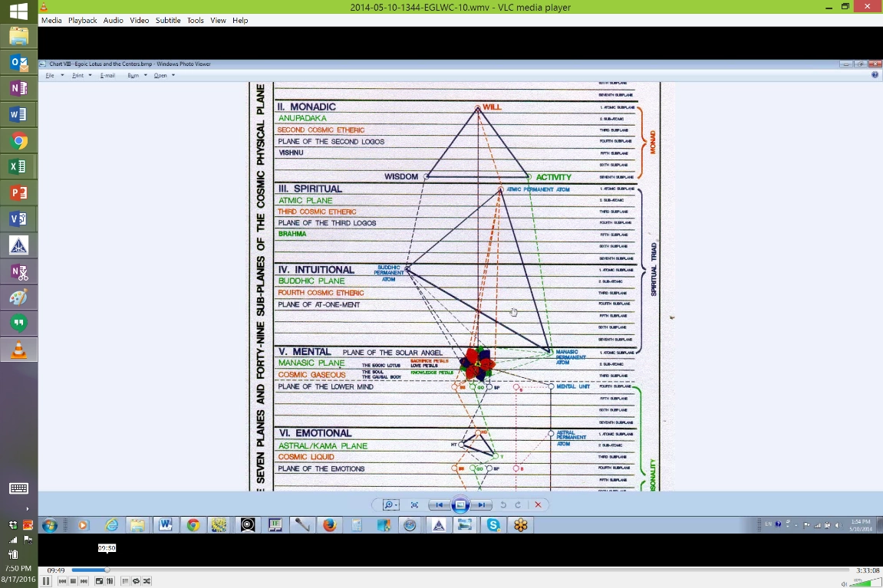This screenshot has height=588, width=883.
Task: Open the Video menu
Action: [139, 20]
